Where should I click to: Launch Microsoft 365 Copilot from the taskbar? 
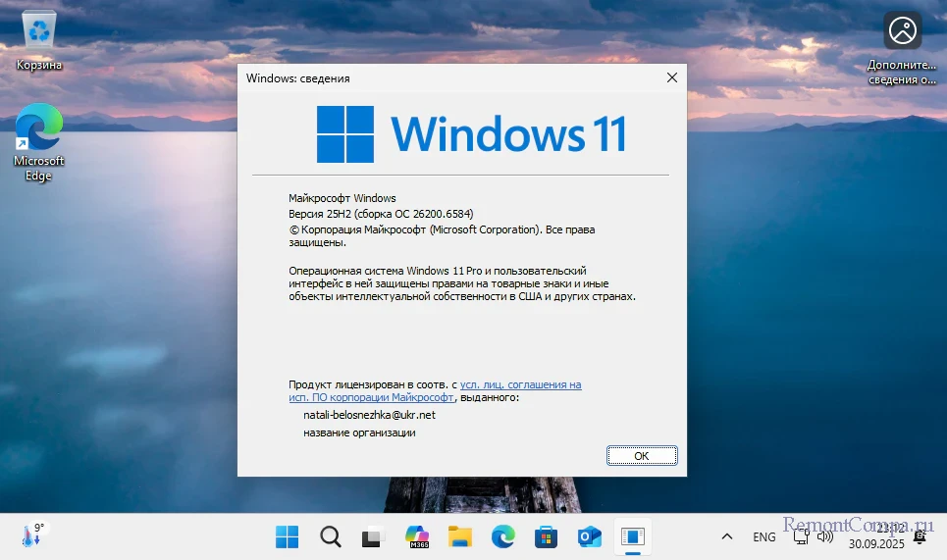(x=418, y=536)
